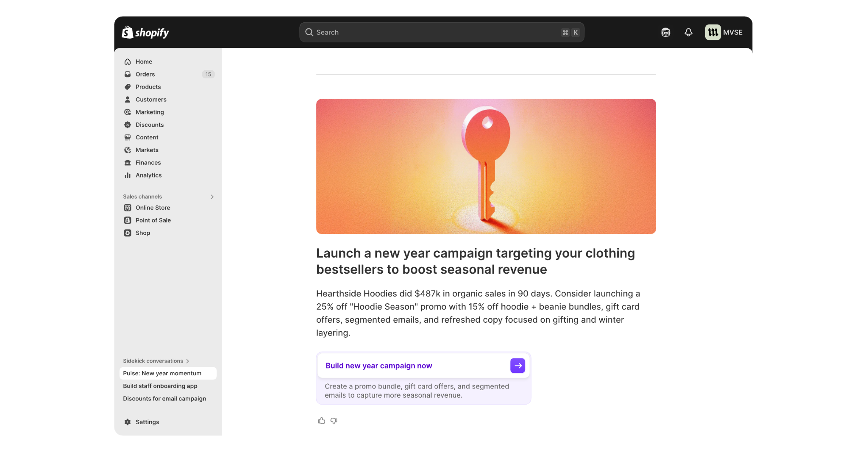The image size is (868, 452).
Task: Open the Discounts section
Action: tap(149, 125)
